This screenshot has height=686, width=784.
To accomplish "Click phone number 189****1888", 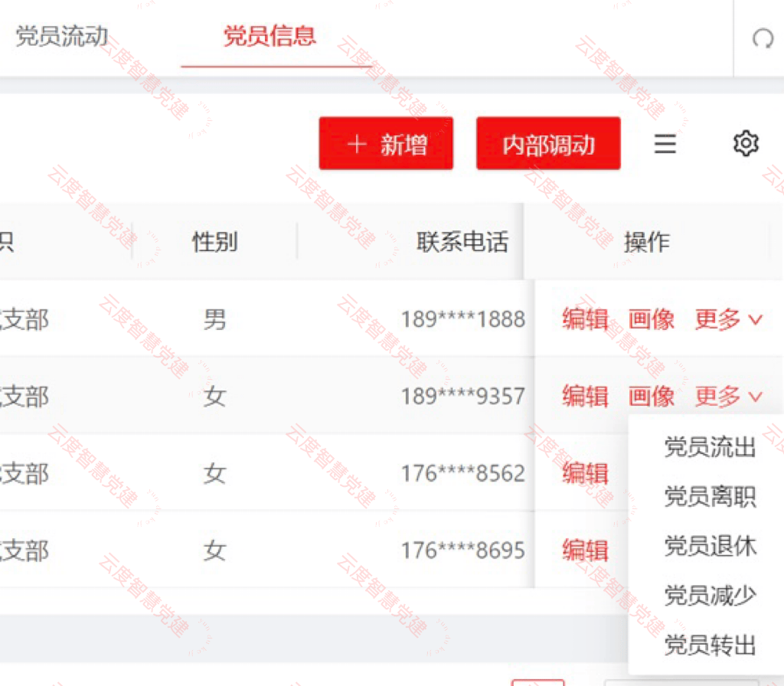I will [x=463, y=319].
